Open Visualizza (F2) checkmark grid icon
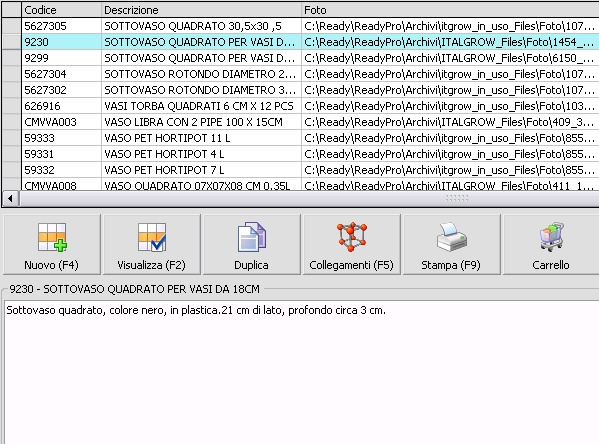The image size is (599, 444). tap(152, 238)
